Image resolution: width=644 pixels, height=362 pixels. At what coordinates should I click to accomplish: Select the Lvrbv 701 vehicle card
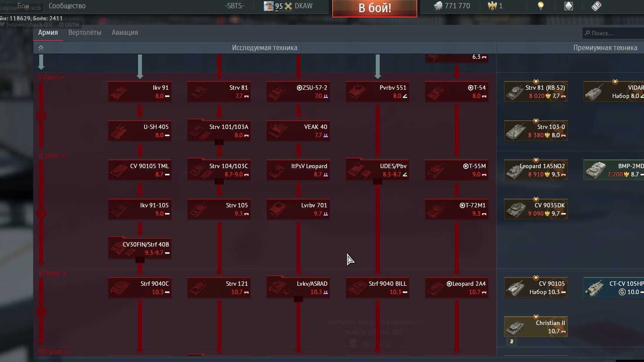pos(298,210)
